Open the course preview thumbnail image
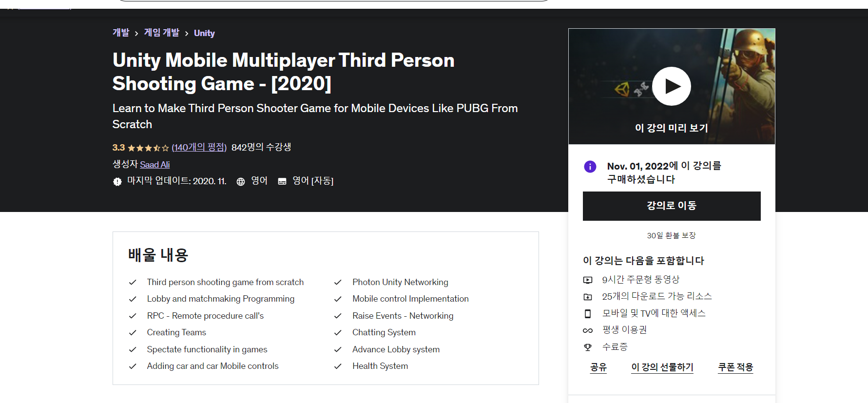868x403 pixels. (672, 86)
